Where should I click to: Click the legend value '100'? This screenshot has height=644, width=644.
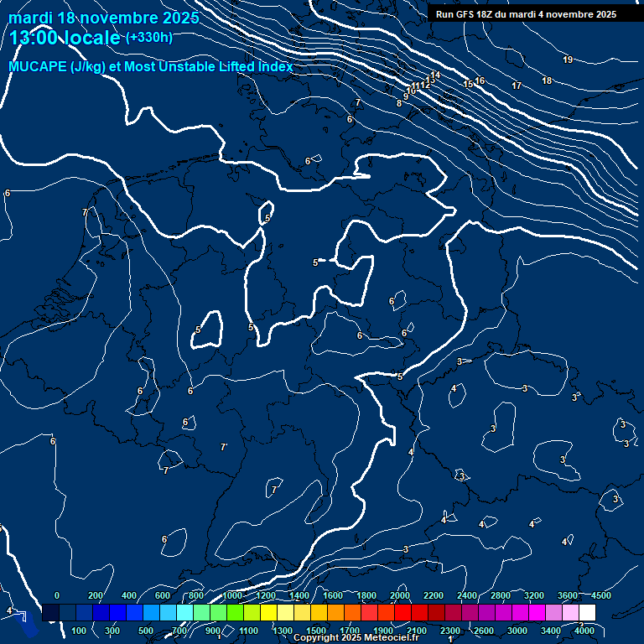(x=79, y=631)
